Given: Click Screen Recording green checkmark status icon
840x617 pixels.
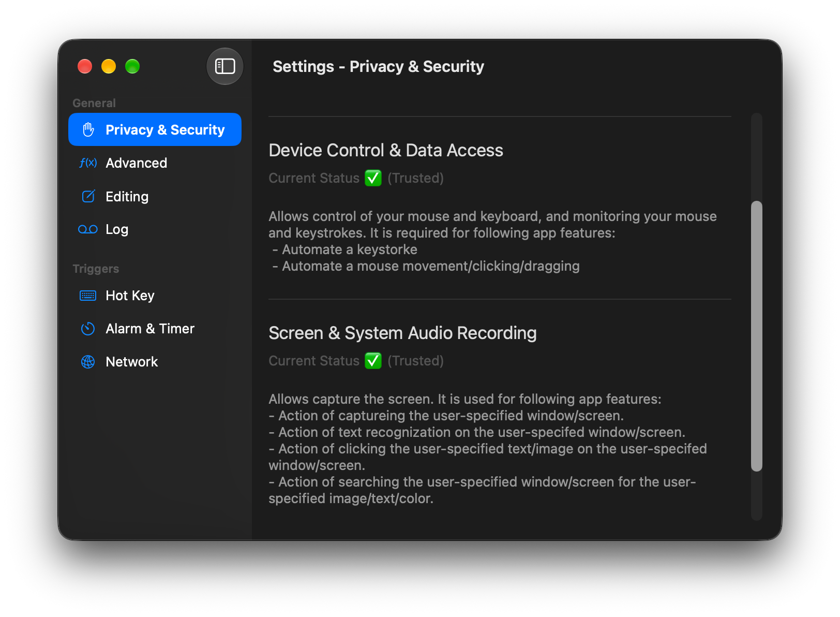Looking at the screenshot, I should (373, 361).
